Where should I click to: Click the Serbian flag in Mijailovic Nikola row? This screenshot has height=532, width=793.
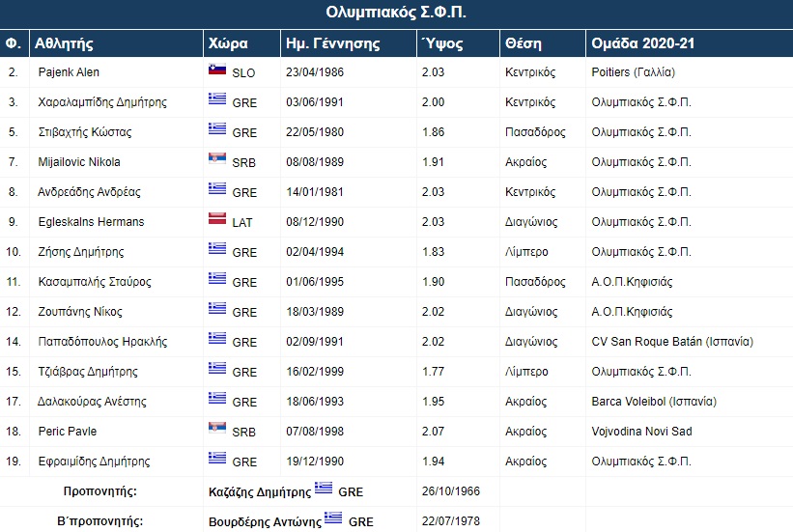217,158
